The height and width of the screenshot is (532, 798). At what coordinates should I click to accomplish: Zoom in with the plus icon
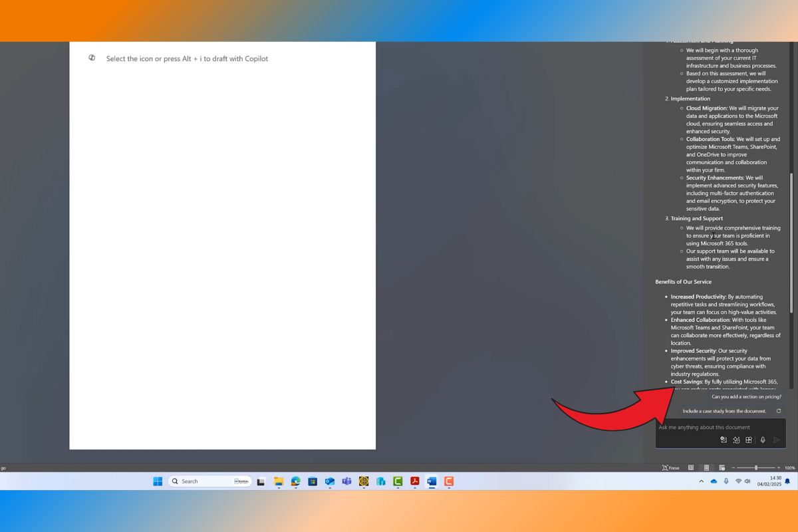tap(779, 467)
